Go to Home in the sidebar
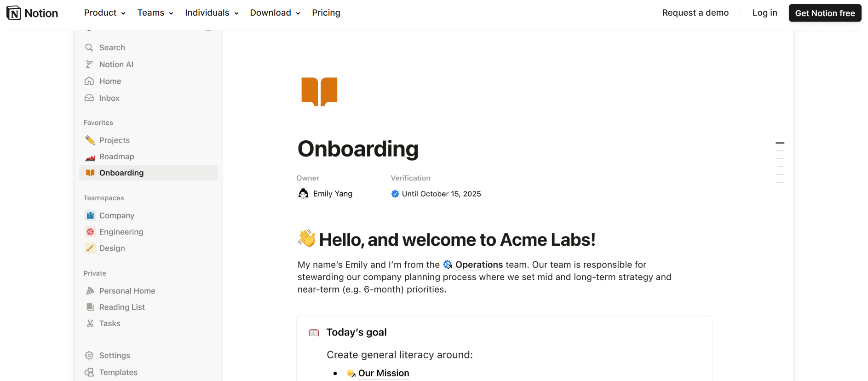 click(x=110, y=81)
